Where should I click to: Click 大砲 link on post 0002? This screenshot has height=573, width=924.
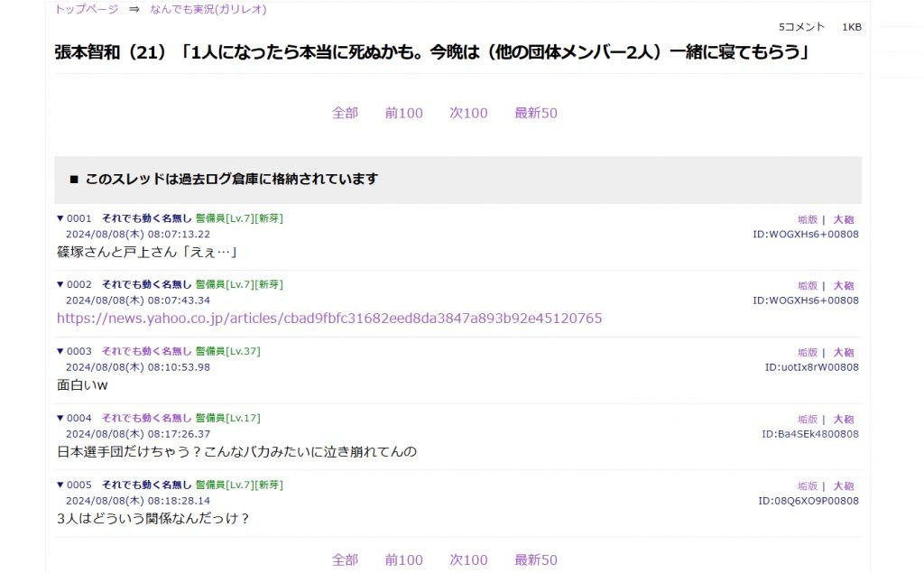pyautogui.click(x=843, y=286)
